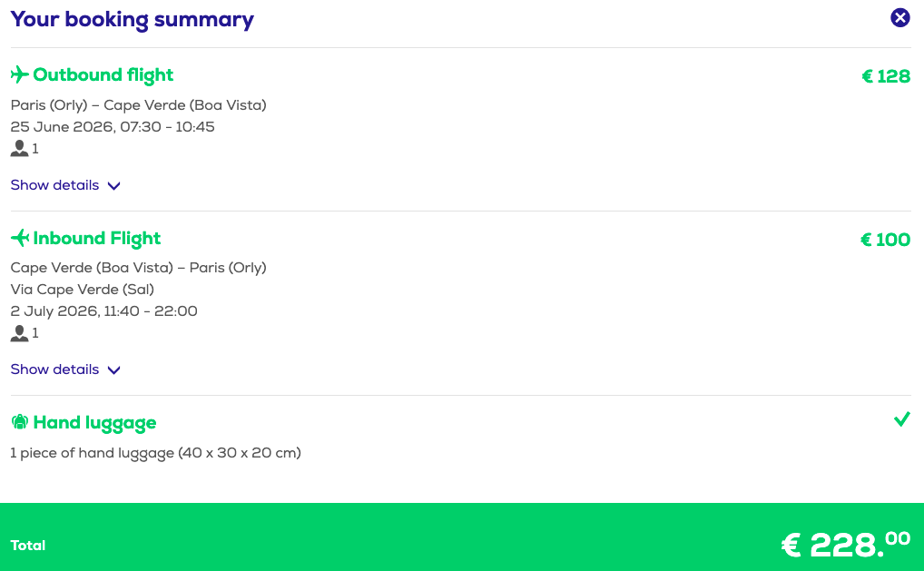Expand outbound flight Show details
The height and width of the screenshot is (571, 924).
pyautogui.click(x=55, y=185)
